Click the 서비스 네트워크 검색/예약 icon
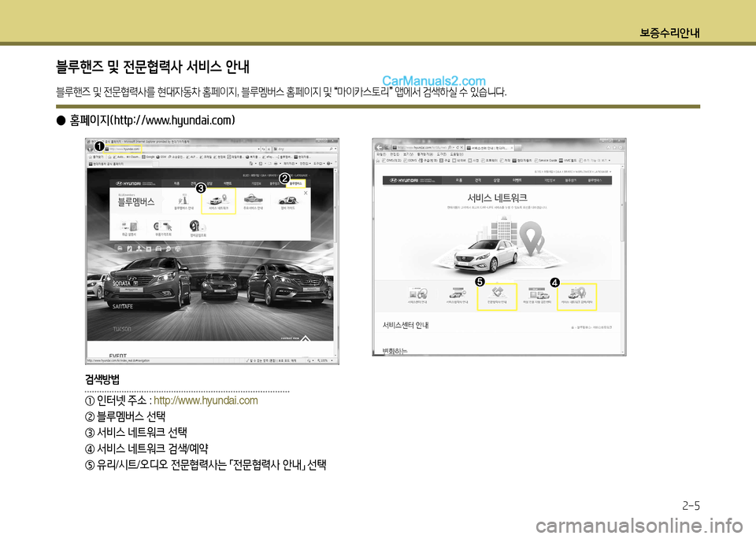Screen dimensions: 756x539 [x=577, y=296]
